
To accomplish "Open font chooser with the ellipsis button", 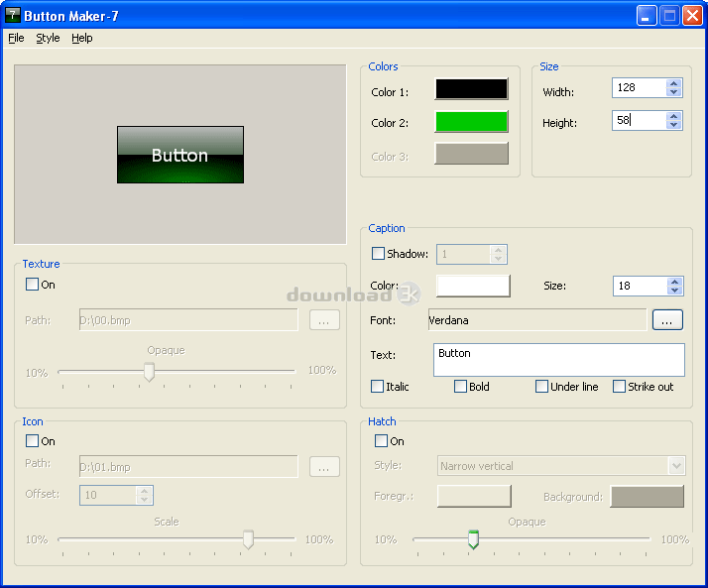I will pyautogui.click(x=667, y=320).
